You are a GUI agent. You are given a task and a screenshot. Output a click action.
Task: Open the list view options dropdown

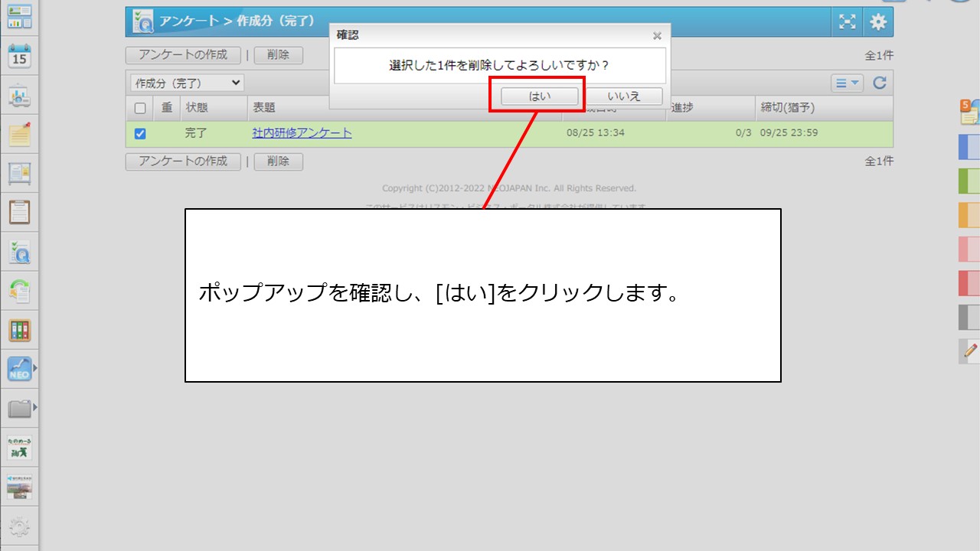(x=848, y=83)
